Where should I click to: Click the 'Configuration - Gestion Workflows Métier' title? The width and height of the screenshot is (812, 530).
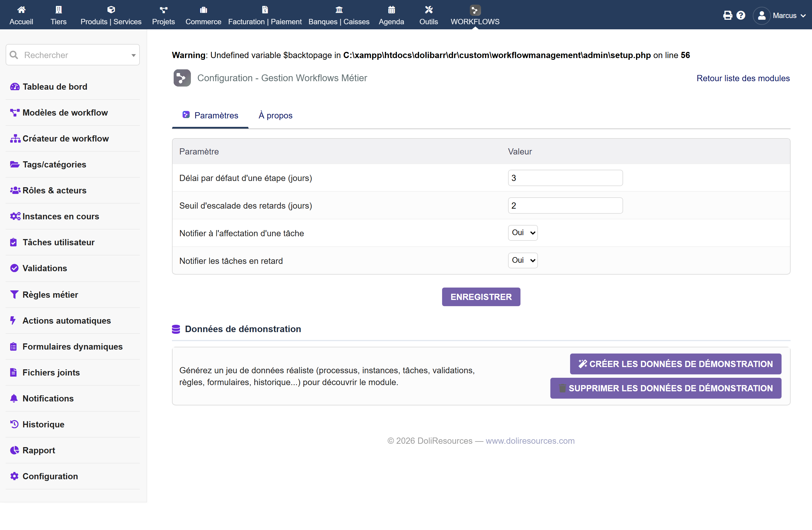(282, 78)
